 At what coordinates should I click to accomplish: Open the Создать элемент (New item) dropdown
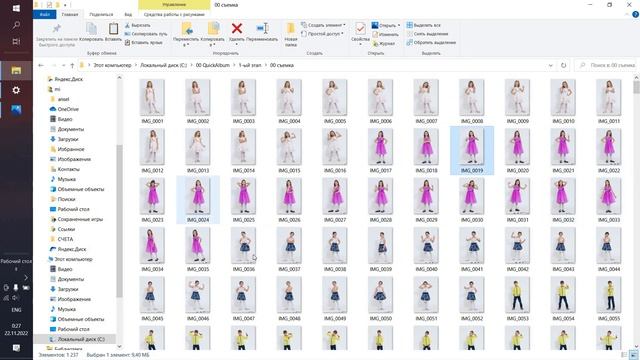(323, 25)
